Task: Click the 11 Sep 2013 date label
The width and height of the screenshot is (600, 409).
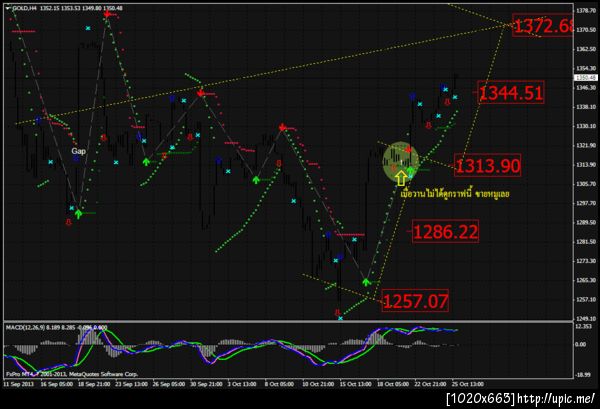Action: pyautogui.click(x=18, y=384)
